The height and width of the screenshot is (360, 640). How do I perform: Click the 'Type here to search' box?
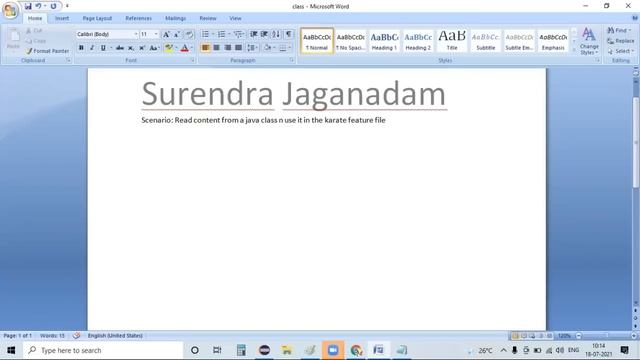click(x=103, y=350)
